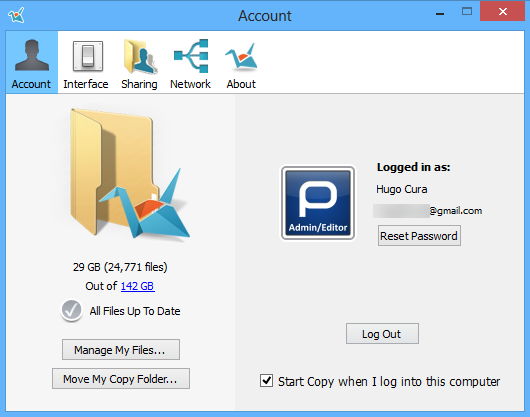Click the Reset Password button
Image resolution: width=530 pixels, height=417 pixels.
pos(419,236)
